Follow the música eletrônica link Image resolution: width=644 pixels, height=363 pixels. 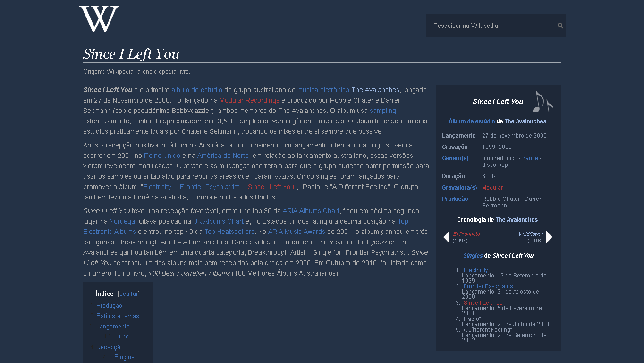323,90
